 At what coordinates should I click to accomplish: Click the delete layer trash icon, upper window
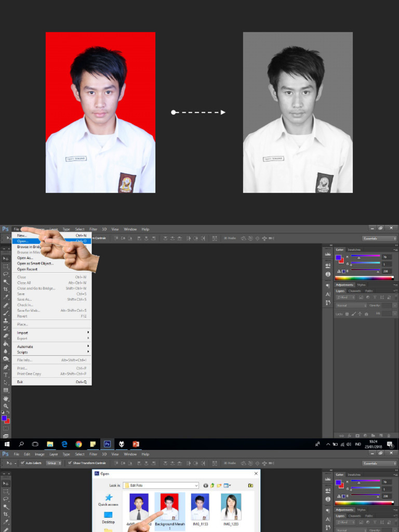[x=389, y=435]
